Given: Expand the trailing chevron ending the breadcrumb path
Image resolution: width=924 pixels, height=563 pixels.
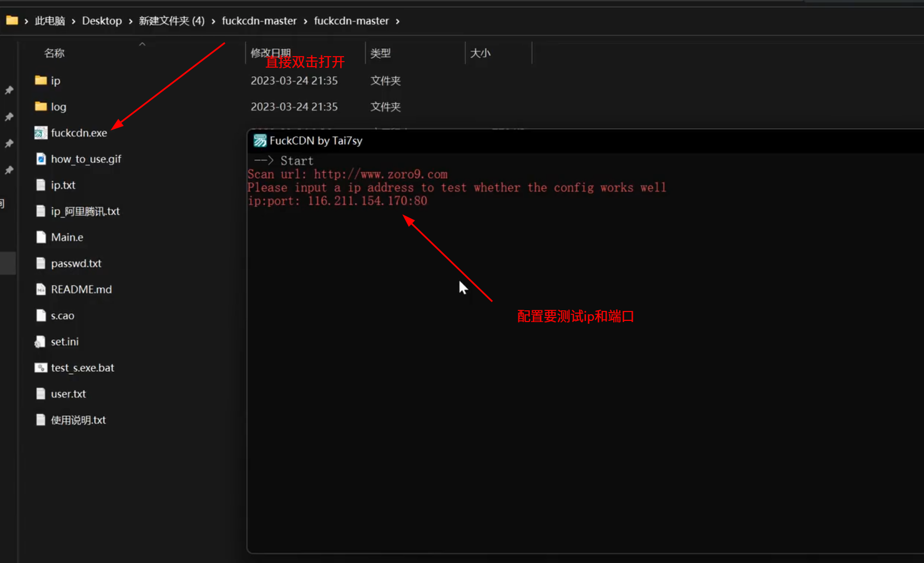Looking at the screenshot, I should (x=397, y=21).
